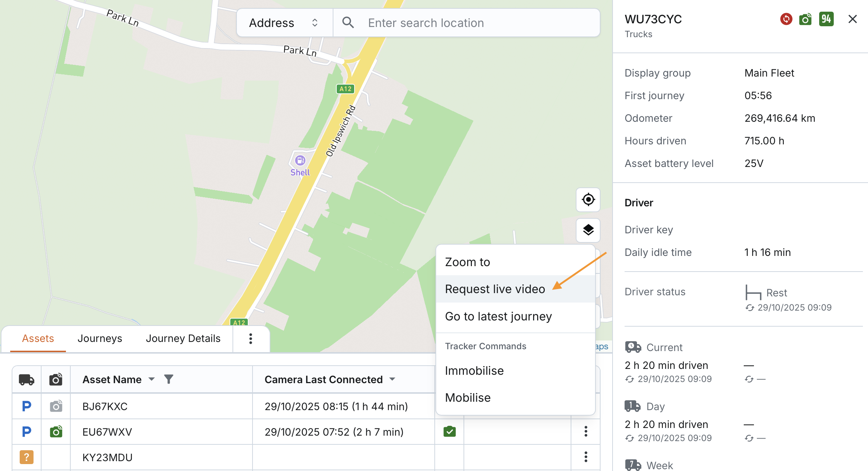Toggle the green checkbox in EU67WXV row
The height and width of the screenshot is (471, 868).
pyautogui.click(x=449, y=432)
